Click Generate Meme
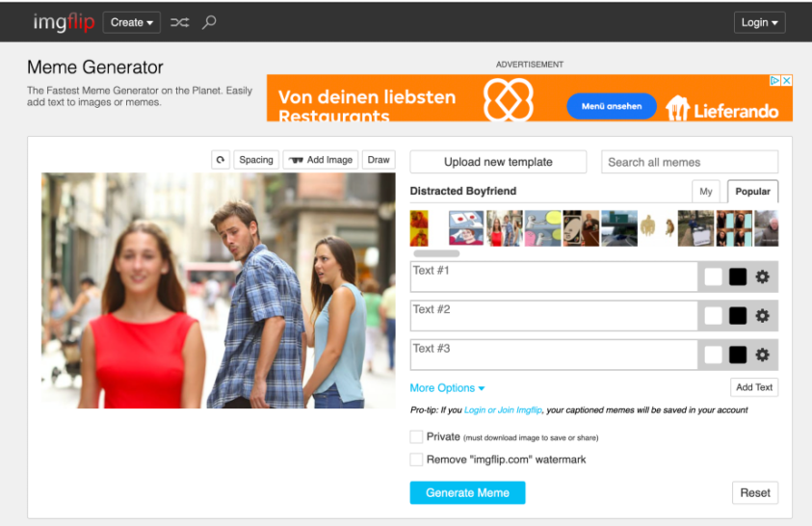Image resolution: width=812 pixels, height=526 pixels. 467,493
